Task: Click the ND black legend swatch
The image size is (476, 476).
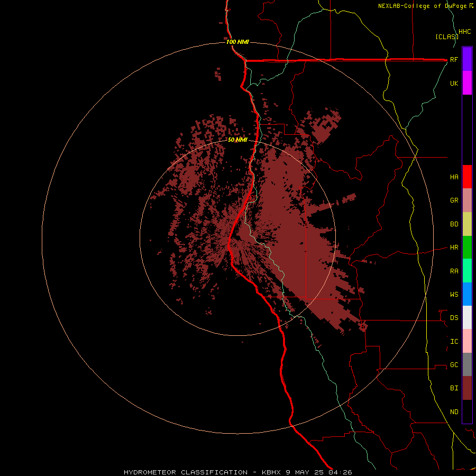Action: point(467,411)
